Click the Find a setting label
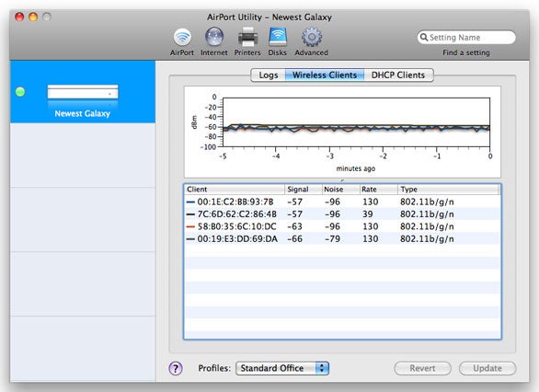 pos(466,52)
